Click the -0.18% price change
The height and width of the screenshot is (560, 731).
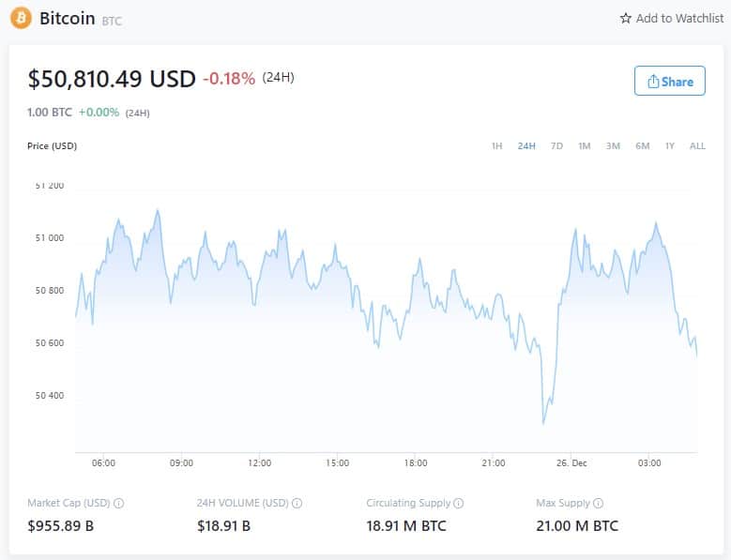click(229, 79)
